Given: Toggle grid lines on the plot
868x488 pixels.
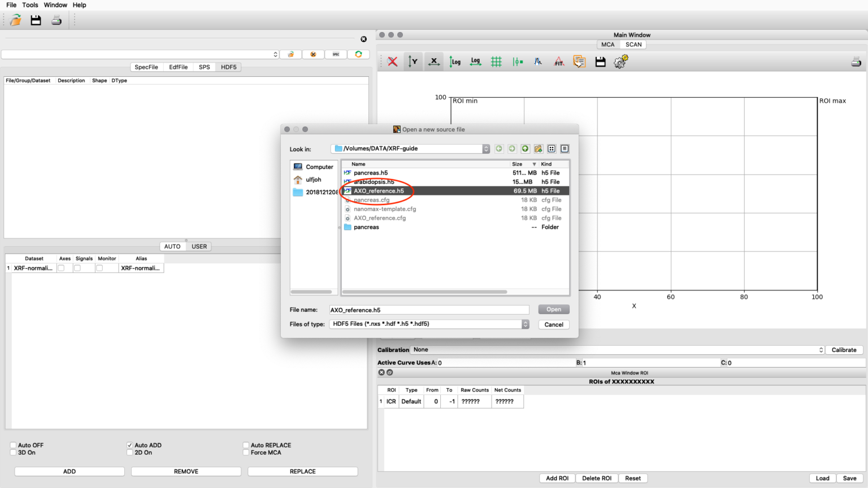Looking at the screenshot, I should pyautogui.click(x=496, y=62).
